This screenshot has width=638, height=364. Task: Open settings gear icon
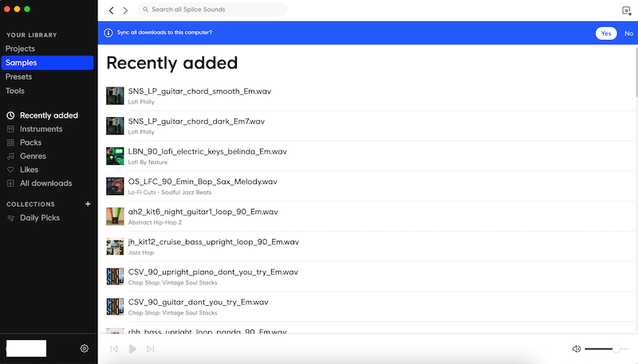85,349
